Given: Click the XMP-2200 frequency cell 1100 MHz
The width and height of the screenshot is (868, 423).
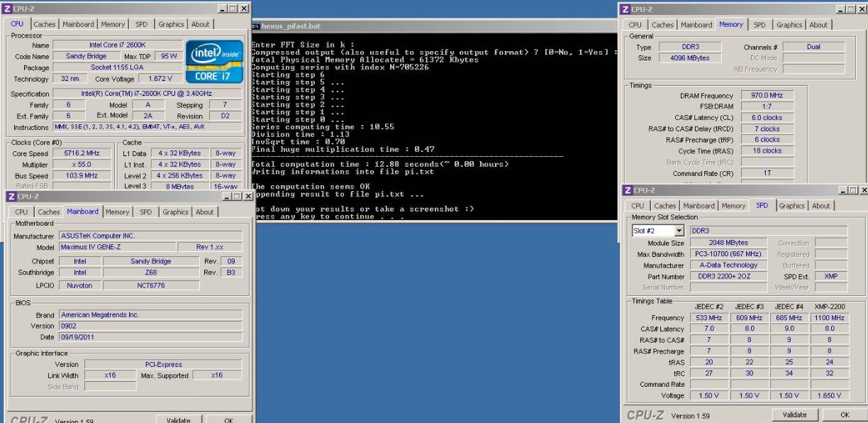Looking at the screenshot, I should [829, 318].
